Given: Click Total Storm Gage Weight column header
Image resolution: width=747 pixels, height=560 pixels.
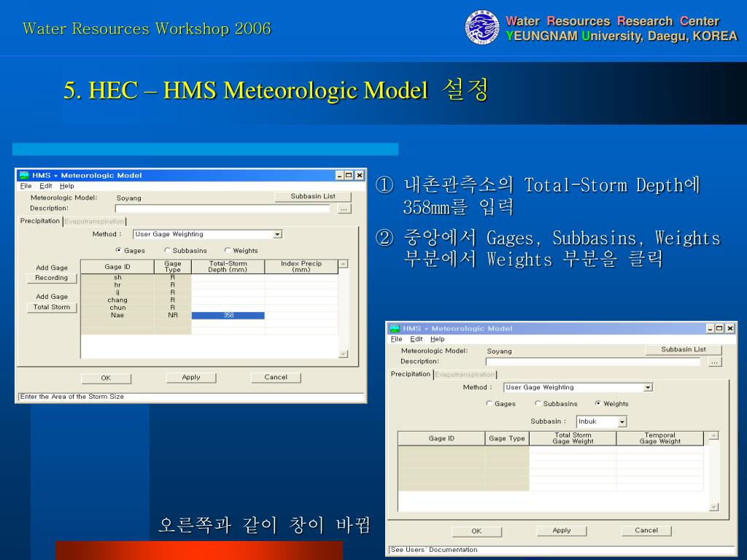Looking at the screenshot, I should click(x=573, y=438).
